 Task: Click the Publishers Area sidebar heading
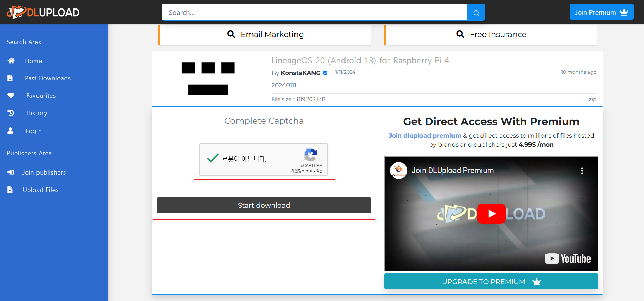[x=29, y=153]
